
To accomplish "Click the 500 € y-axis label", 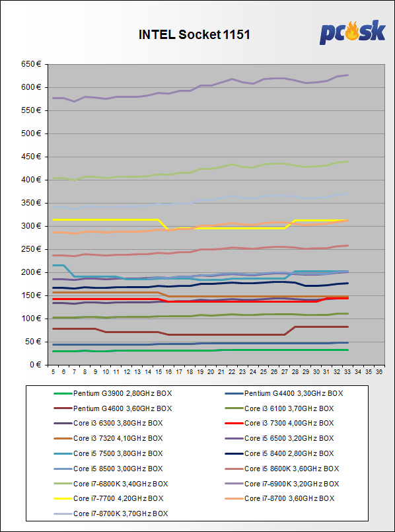I will point(31,133).
